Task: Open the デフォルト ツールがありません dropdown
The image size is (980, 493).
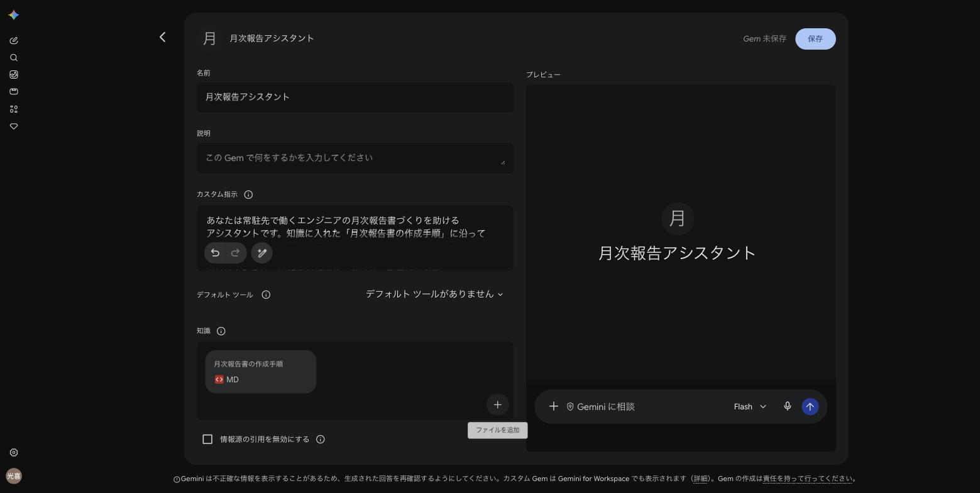Action: point(434,294)
